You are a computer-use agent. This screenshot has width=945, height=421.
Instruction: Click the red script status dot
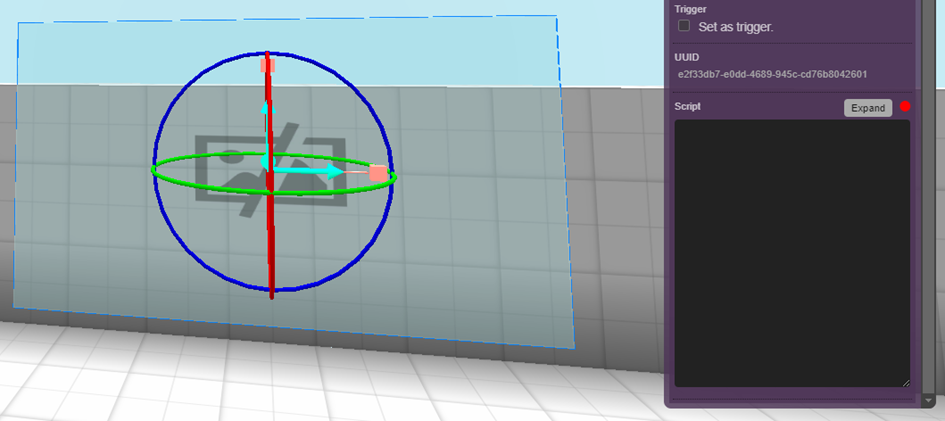pos(905,107)
